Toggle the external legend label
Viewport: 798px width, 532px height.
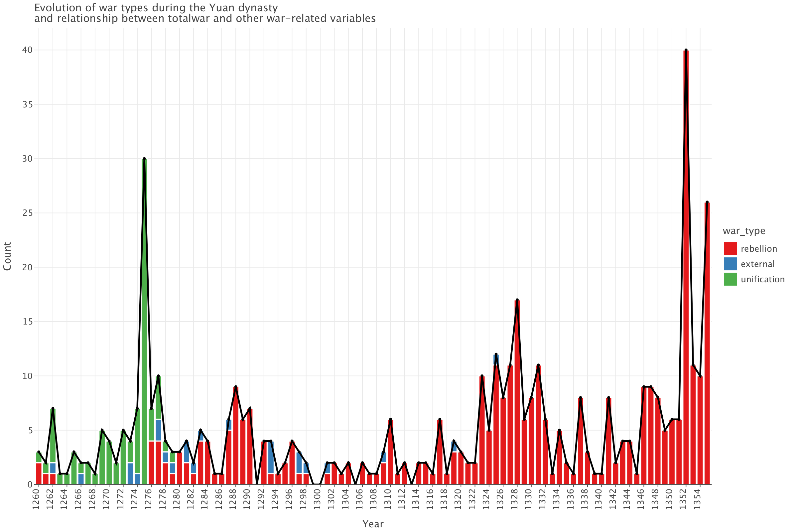click(758, 264)
